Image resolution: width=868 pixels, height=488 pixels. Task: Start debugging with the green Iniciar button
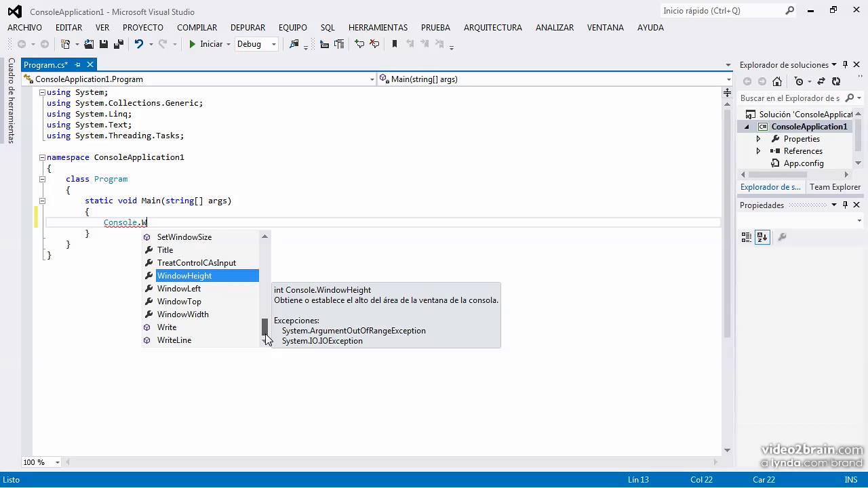click(205, 44)
